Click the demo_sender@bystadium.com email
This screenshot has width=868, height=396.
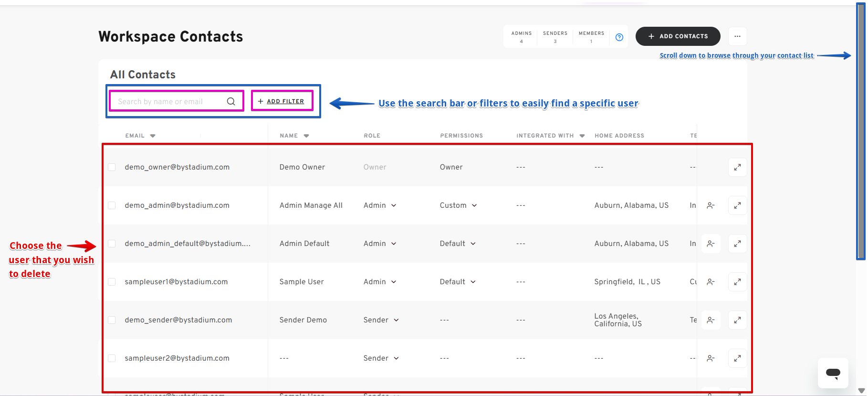(x=178, y=320)
